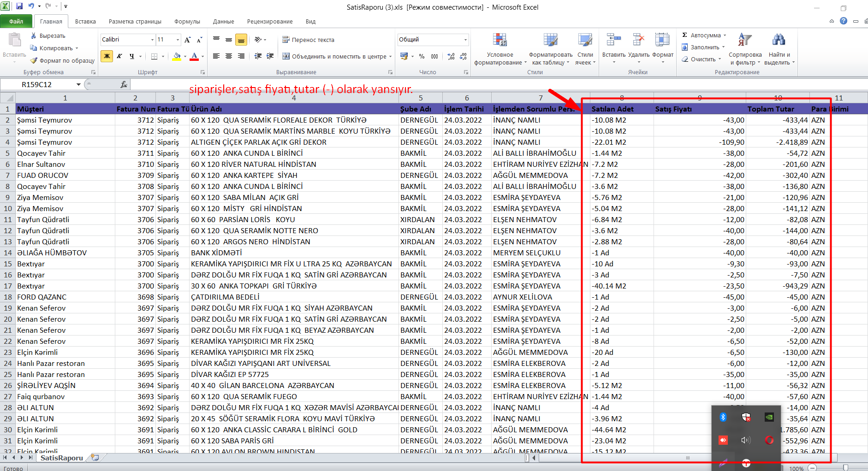Click the Bluetooth icon in system tray
The image size is (868, 471).
pos(723,417)
